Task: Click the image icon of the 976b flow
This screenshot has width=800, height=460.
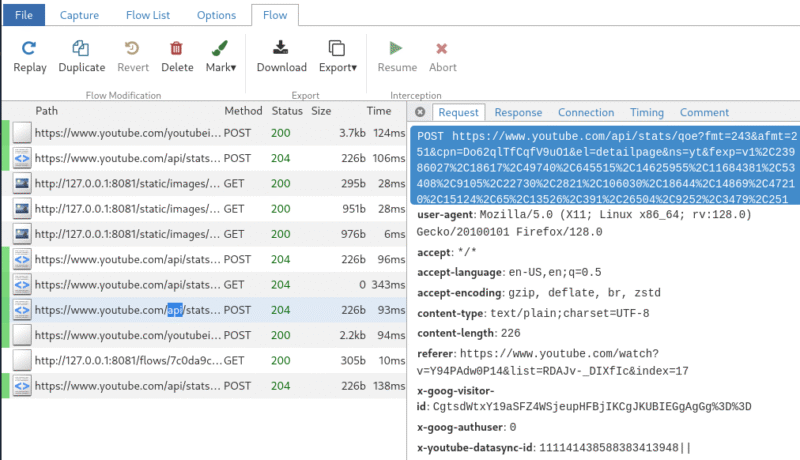Action: pyautogui.click(x=22, y=234)
